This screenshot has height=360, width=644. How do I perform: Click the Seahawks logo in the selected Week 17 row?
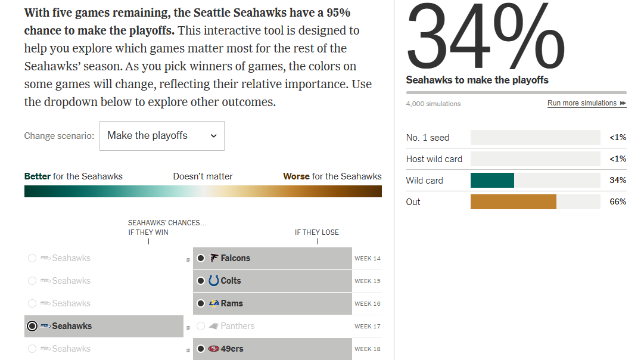(x=45, y=326)
